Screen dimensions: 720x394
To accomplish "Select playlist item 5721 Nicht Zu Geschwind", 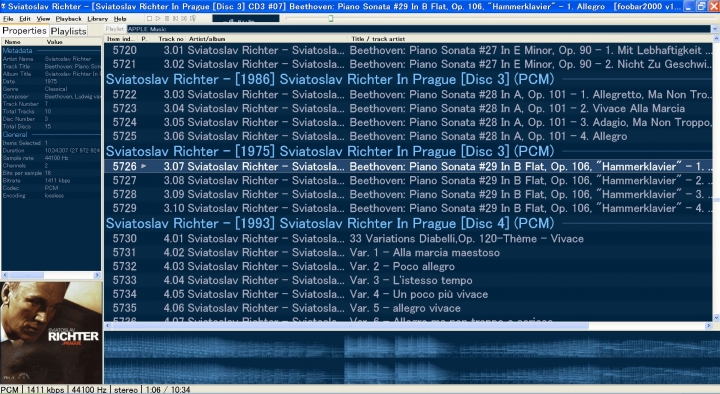I will point(408,64).
